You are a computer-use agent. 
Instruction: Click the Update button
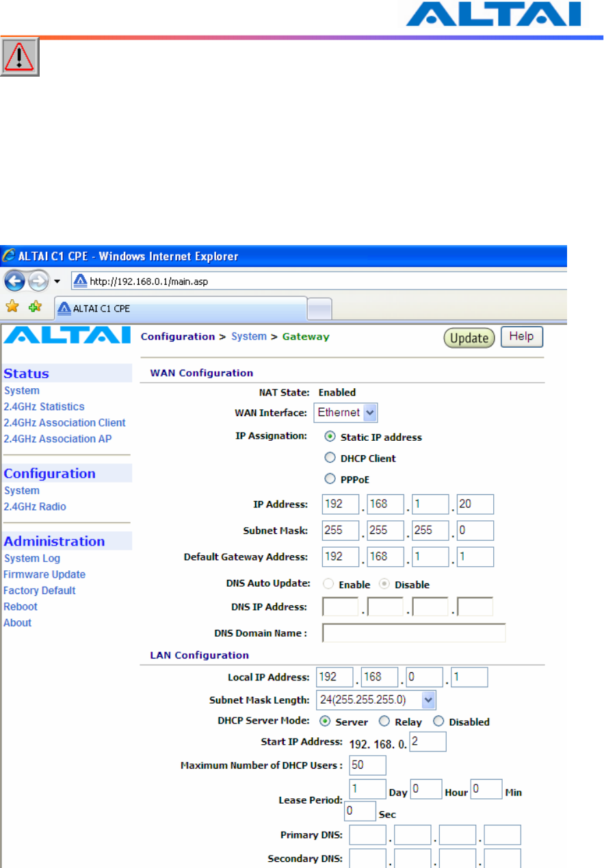[469, 338]
